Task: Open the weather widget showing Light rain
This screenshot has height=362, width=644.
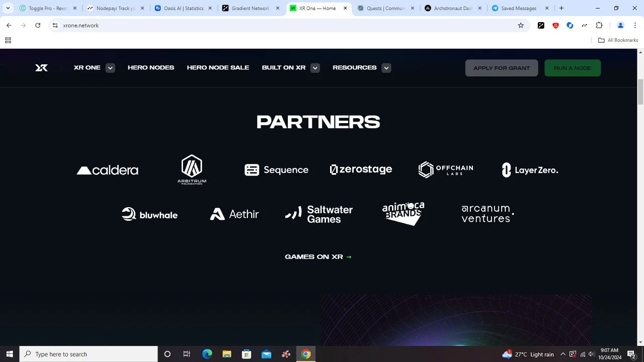Action: click(x=528, y=354)
